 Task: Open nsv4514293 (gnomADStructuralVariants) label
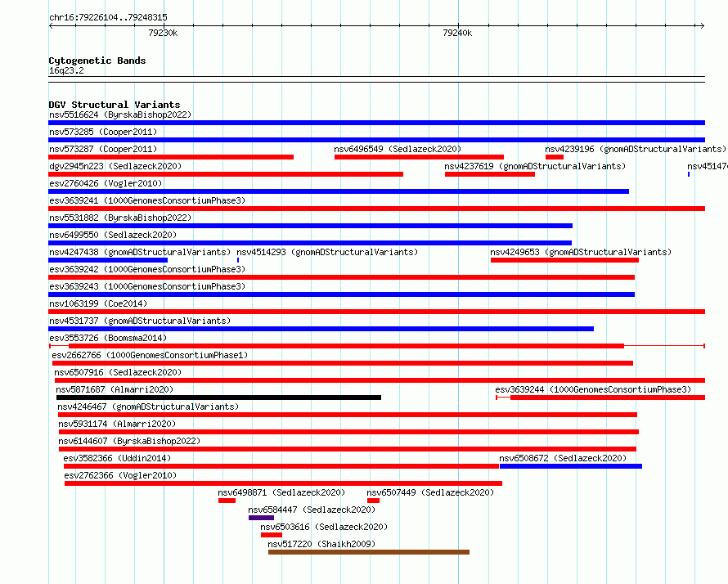(327, 252)
